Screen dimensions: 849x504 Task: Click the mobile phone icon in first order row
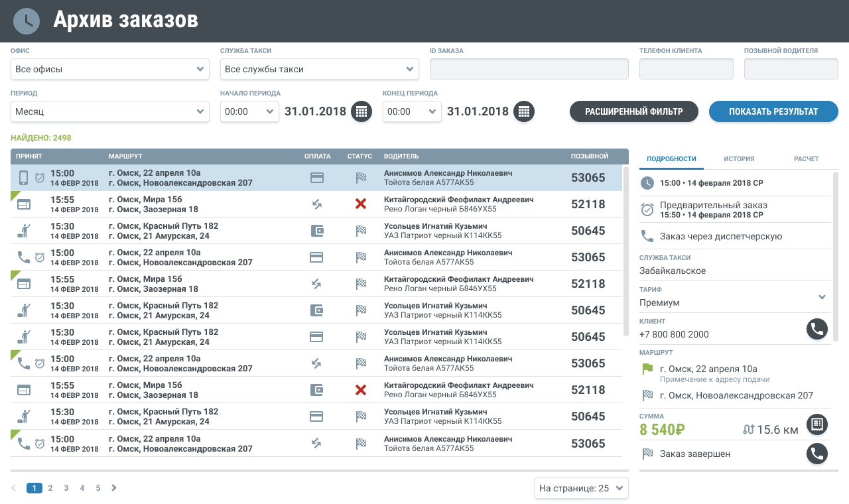[x=23, y=178]
